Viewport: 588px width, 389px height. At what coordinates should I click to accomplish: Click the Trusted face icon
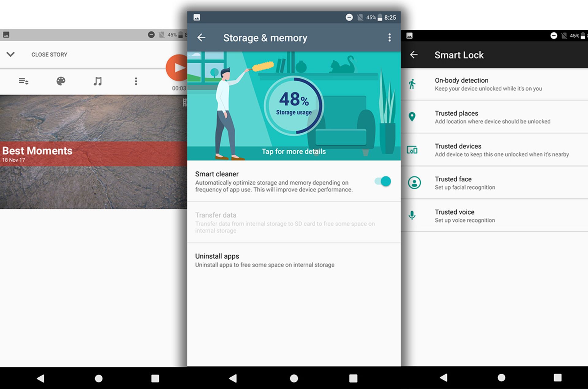414,183
